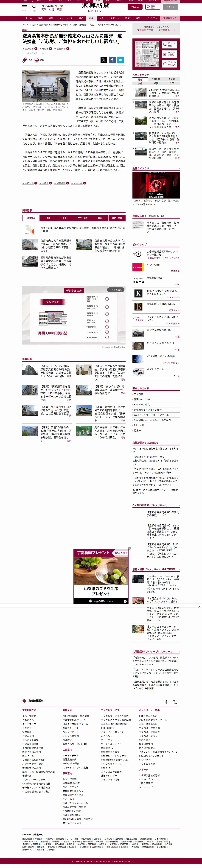Play the video library clip
202x868 pixels.
[x=156, y=185]
